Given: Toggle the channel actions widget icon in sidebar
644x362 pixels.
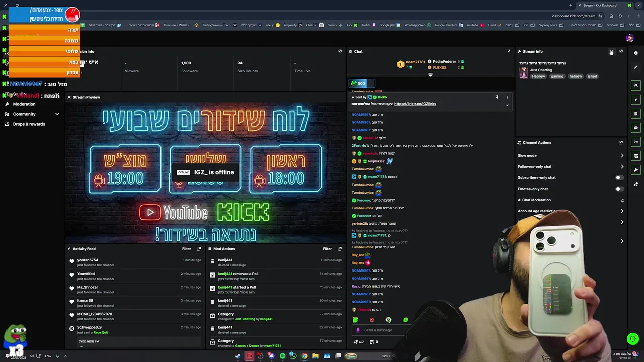Looking at the screenshot, I should 636,156.
